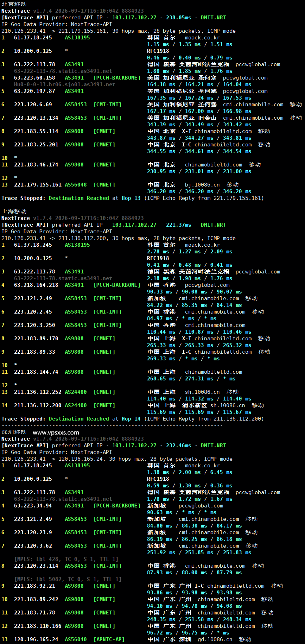Image resolution: width=305 pixels, height=644 pixels.
Task: Click hop IP address 221.183.55.114
Action: coord(36,131)
